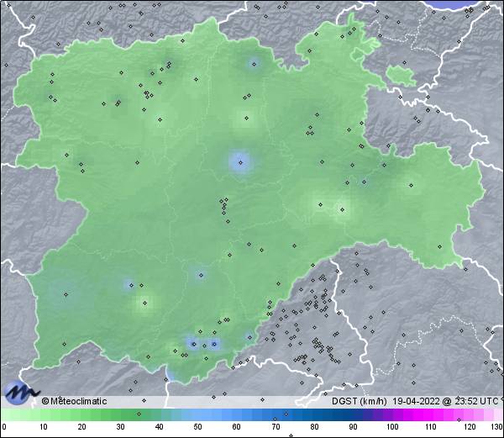Click the DGST (km/h) label
The width and height of the screenshot is (504, 438).
(x=360, y=401)
